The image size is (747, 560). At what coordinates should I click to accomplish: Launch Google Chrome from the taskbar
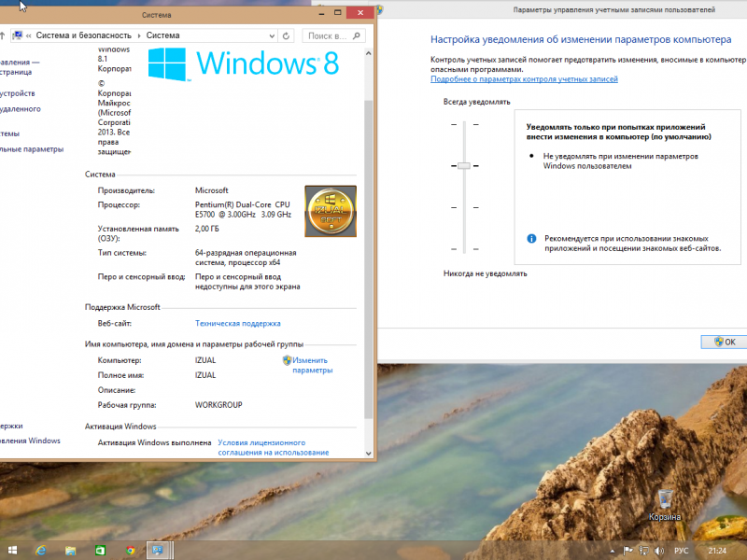click(x=130, y=551)
